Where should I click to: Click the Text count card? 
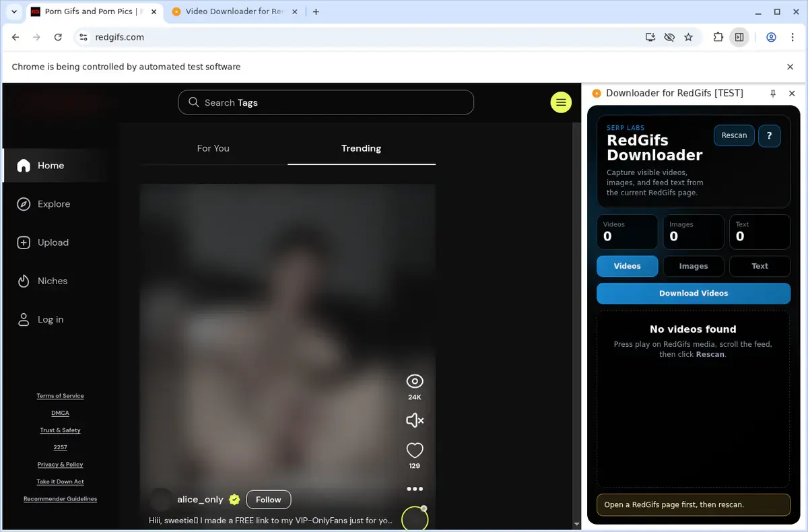pyautogui.click(x=760, y=232)
